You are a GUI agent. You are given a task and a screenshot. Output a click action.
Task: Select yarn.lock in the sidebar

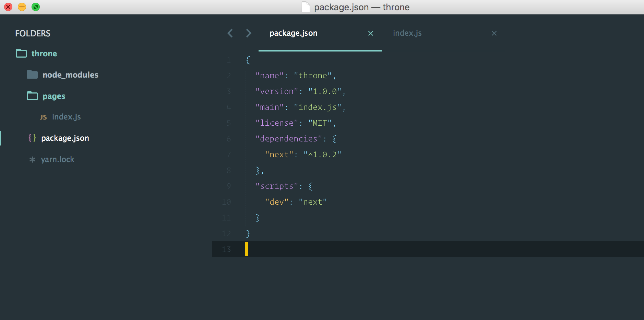pyautogui.click(x=57, y=159)
